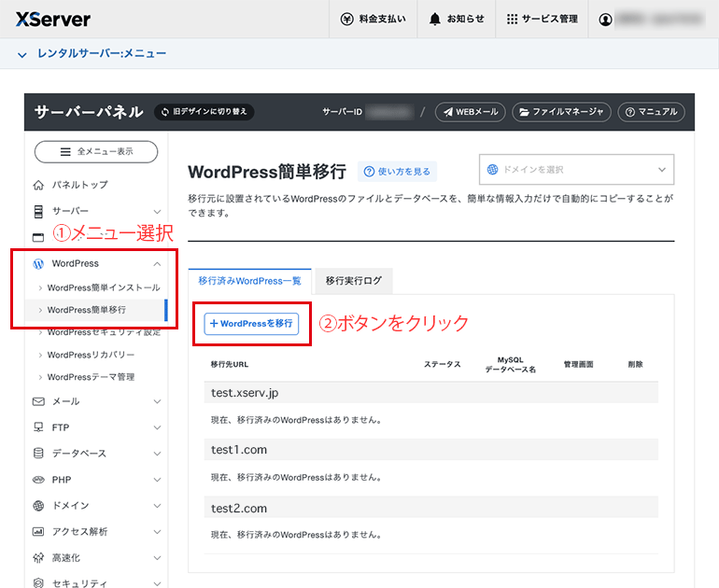Image resolution: width=719 pixels, height=588 pixels.
Task: Click the サーバー server icon
Action: [x=38, y=211]
